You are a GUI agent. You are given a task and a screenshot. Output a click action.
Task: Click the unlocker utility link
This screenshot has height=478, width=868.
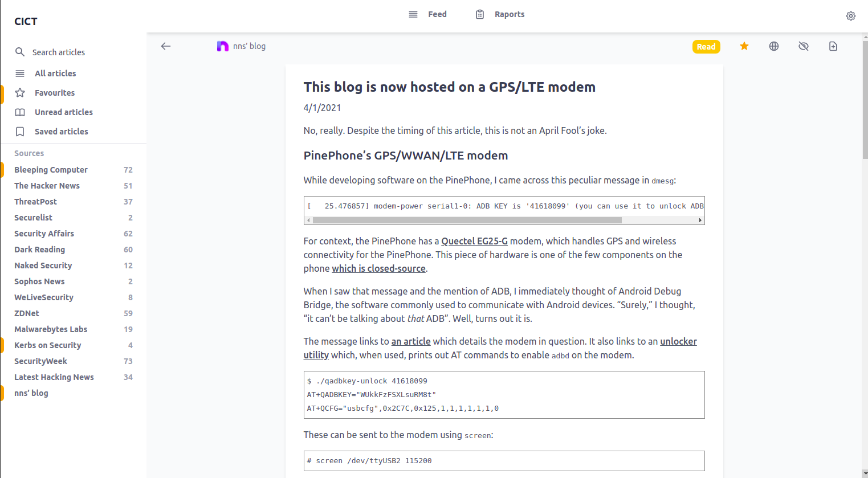[678, 341]
